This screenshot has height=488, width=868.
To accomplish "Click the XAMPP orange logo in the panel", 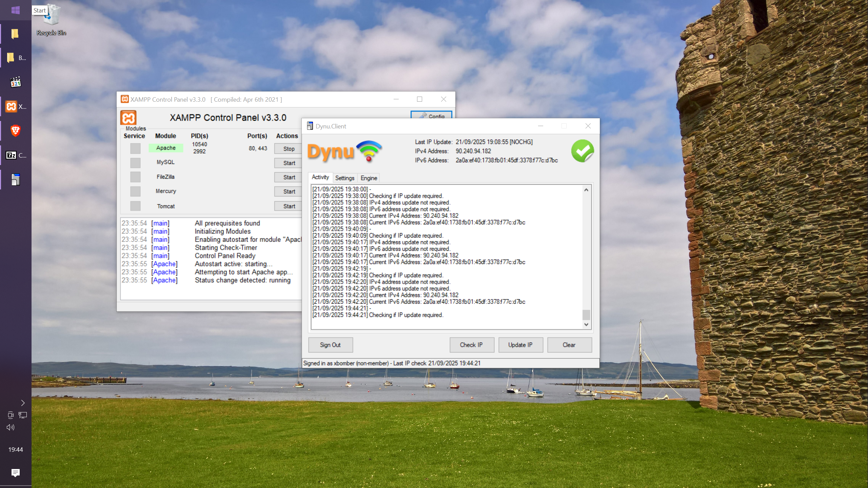I will tap(129, 118).
